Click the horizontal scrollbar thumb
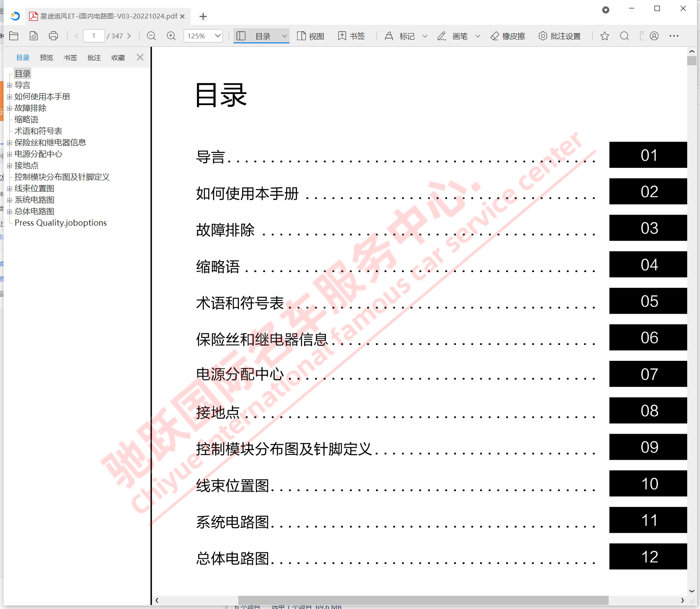700x609 pixels. click(423, 600)
